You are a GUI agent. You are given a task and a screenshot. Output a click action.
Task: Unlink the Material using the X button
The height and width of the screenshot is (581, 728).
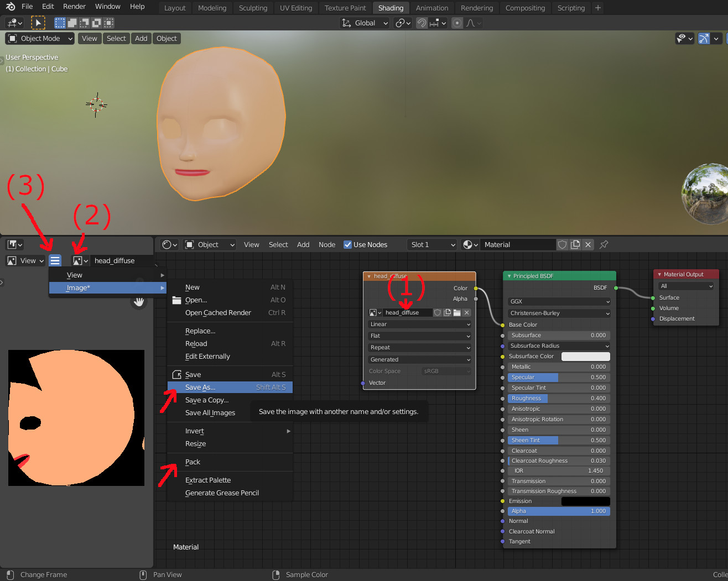(588, 244)
